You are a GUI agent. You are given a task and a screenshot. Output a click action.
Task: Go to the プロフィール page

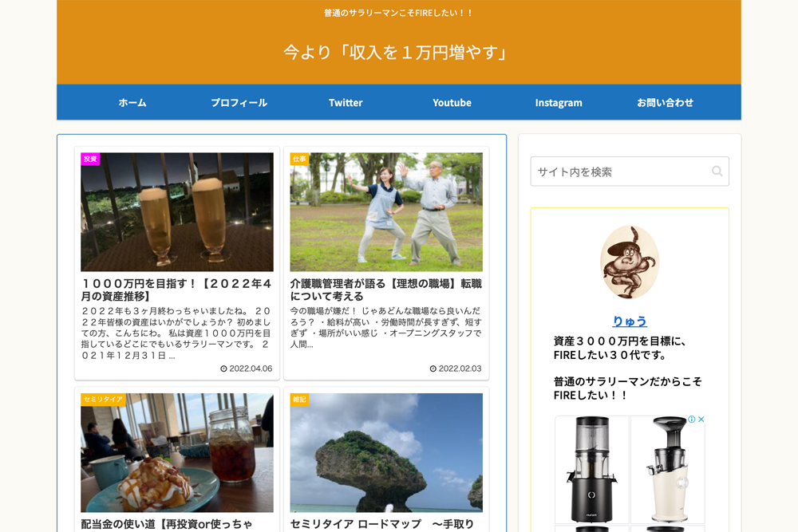click(239, 103)
